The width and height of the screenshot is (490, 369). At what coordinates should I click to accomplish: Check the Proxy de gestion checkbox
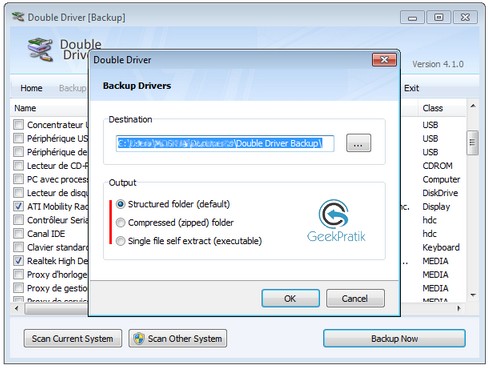(x=18, y=288)
